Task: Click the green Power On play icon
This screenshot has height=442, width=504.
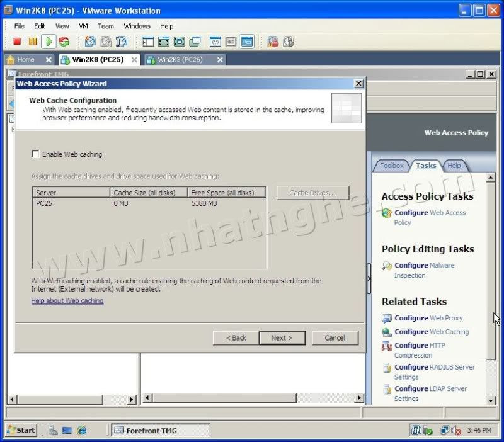Action: (x=49, y=42)
